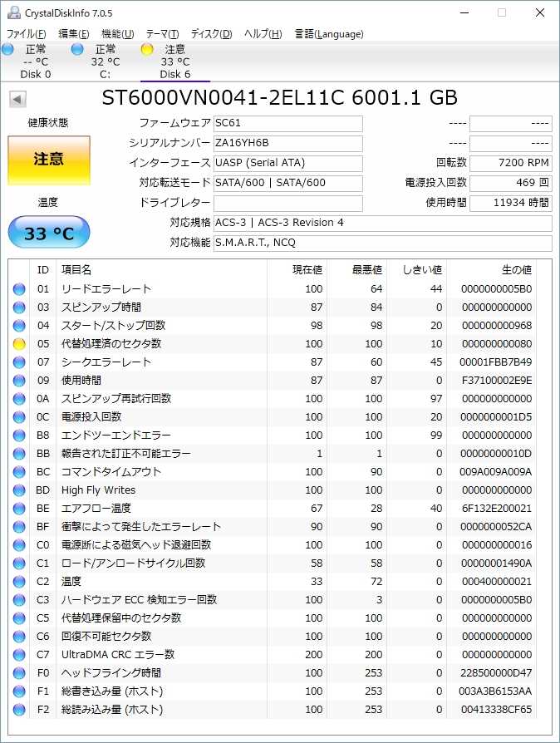Click the power-on count field 469 回
The width and height of the screenshot is (560, 743).
click(511, 183)
